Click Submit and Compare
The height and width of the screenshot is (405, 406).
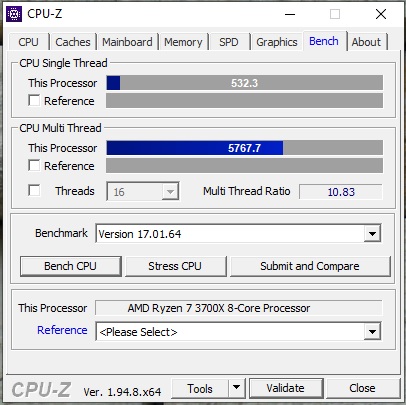click(310, 266)
